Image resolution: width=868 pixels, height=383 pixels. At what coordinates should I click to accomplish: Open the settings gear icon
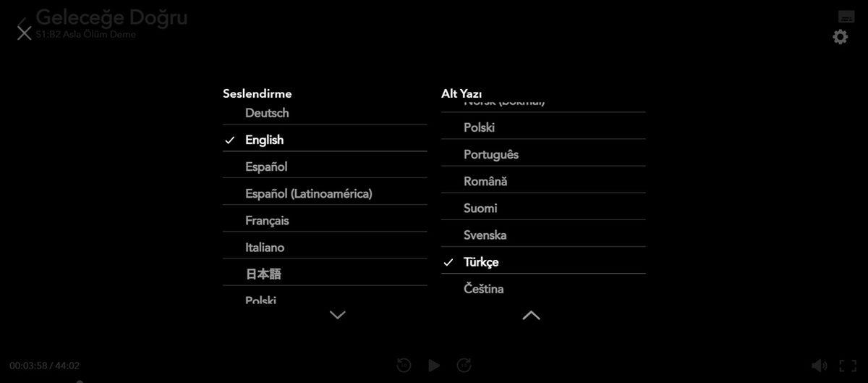[840, 37]
